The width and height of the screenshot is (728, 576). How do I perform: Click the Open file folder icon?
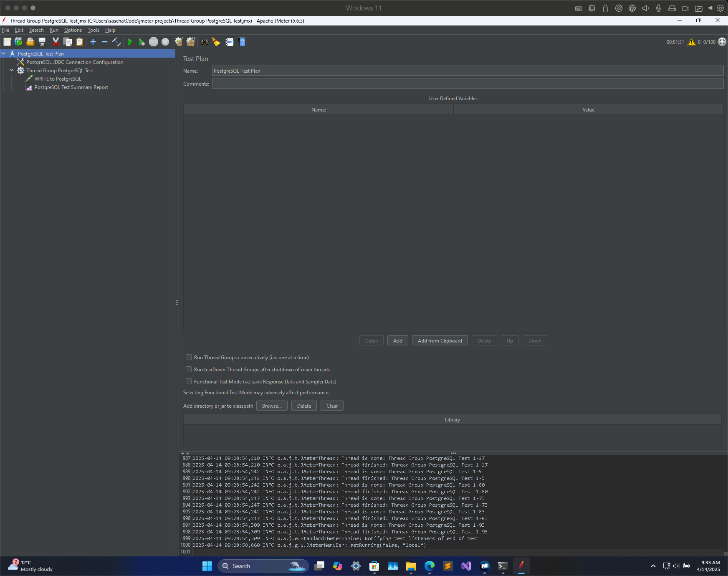click(30, 42)
